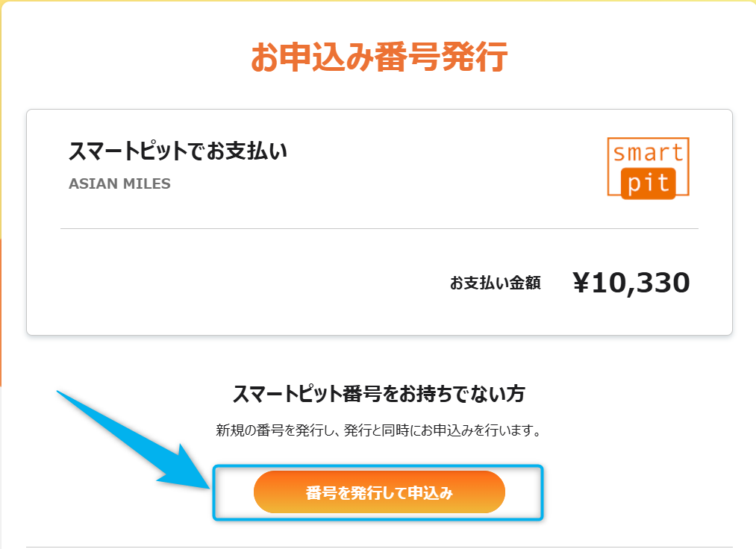Image resolution: width=756 pixels, height=549 pixels.
Task: Click the 番号を発行して申込み button
Action: click(x=379, y=492)
